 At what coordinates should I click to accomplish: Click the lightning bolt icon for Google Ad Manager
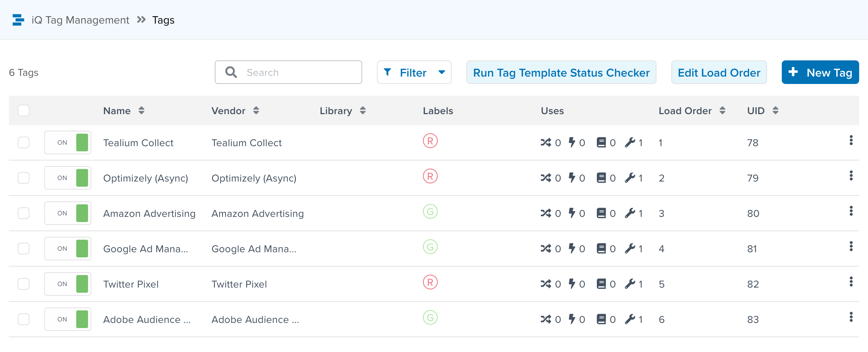tap(572, 248)
